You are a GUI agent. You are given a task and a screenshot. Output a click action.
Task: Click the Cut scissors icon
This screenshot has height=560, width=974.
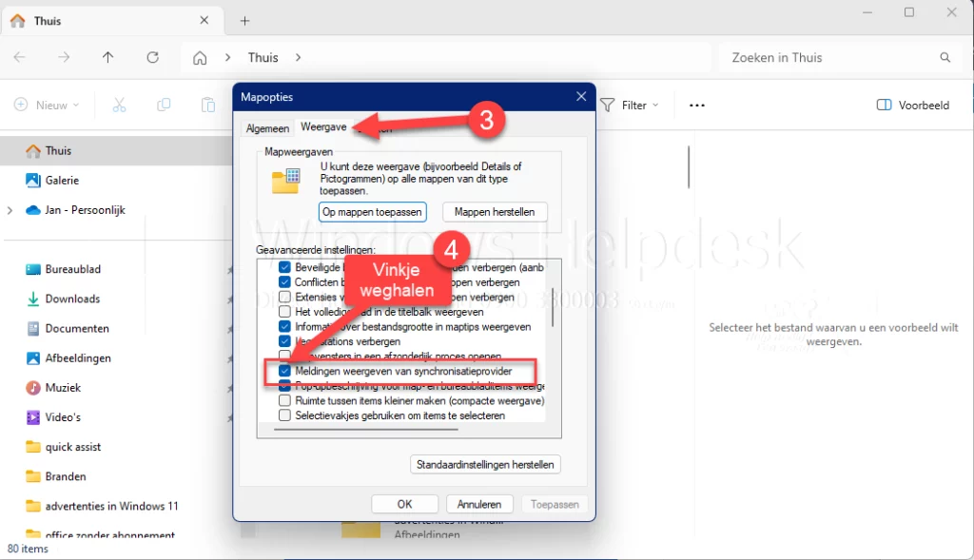click(x=119, y=105)
